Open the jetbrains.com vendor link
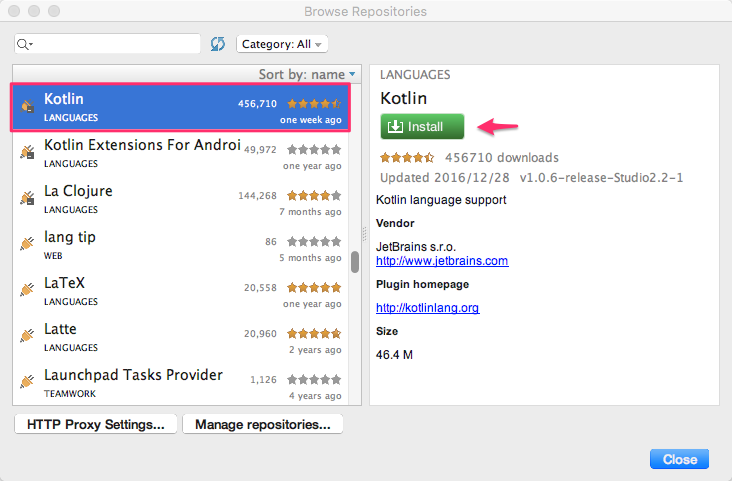This screenshot has width=732, height=481. [441, 261]
